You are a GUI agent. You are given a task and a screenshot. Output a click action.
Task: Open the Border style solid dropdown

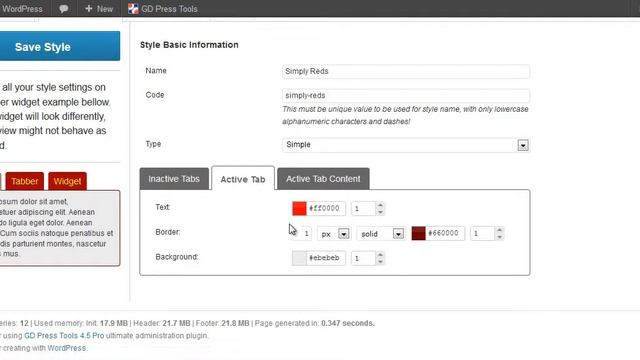(381, 234)
